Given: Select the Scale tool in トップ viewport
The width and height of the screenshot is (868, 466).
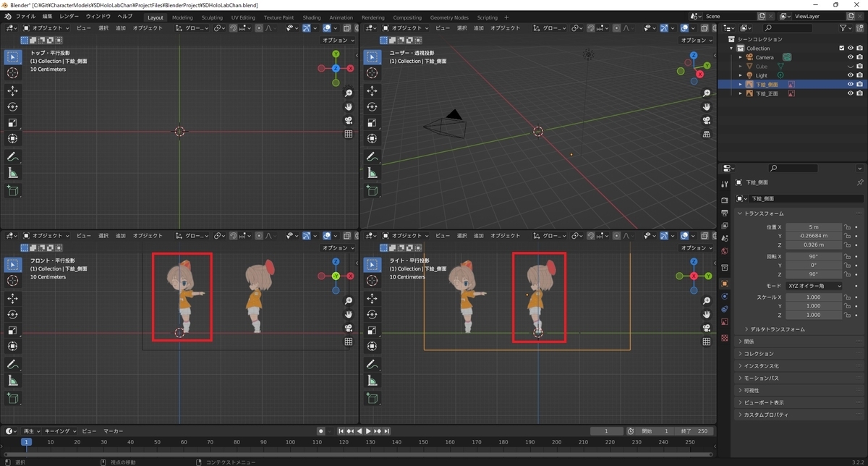Looking at the screenshot, I should 12,122.
